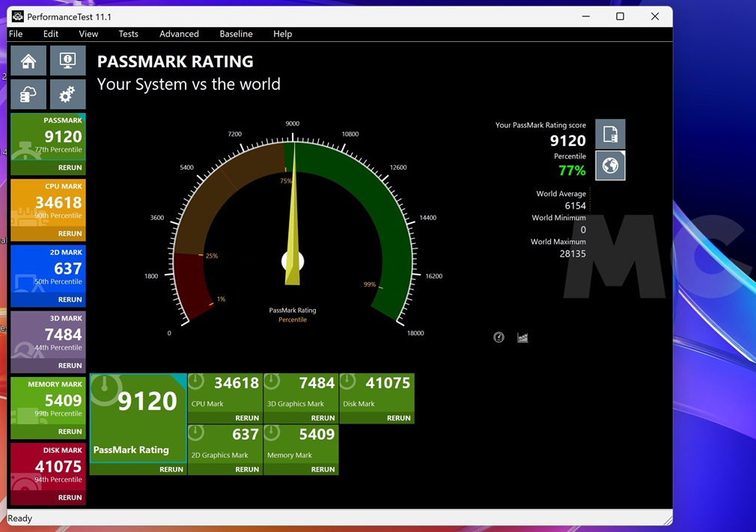Open the Edit menu

pos(51,34)
